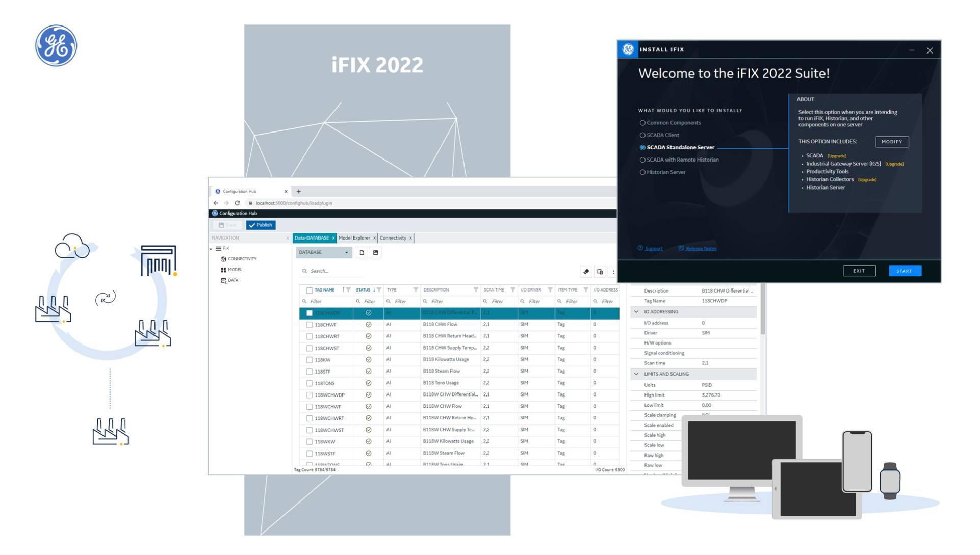Open DATA in the navigation tree
The image size is (980, 555).
click(x=233, y=281)
